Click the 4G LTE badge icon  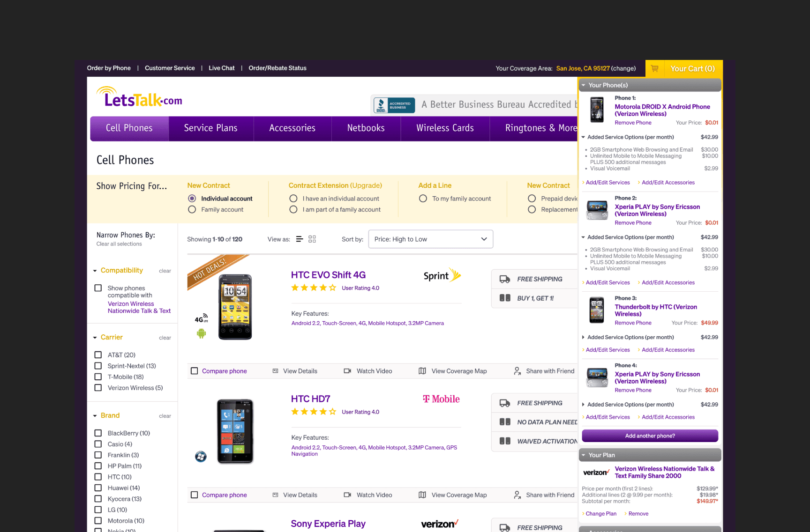tap(201, 318)
